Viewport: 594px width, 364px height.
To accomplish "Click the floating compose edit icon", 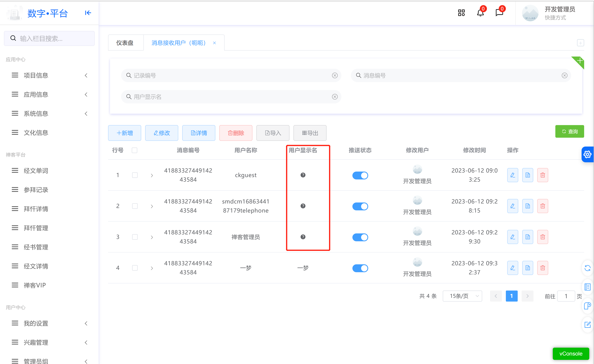I will pos(587,325).
